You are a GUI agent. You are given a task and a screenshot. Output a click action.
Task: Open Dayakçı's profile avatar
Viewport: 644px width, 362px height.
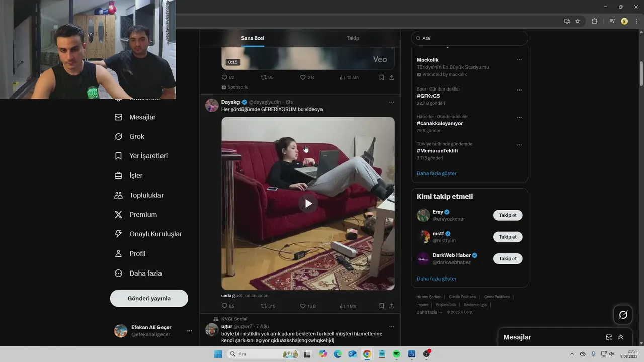point(212,105)
